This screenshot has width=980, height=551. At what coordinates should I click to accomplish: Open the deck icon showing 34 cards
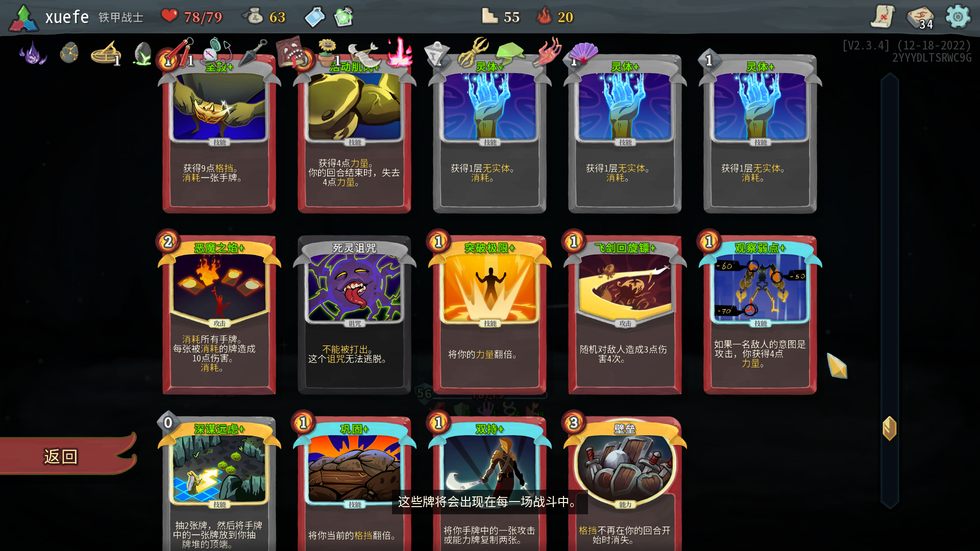coord(920,17)
